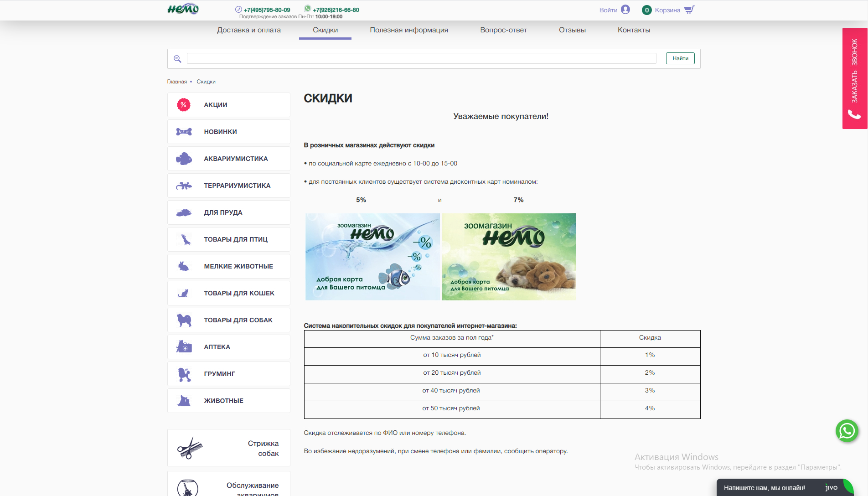Viewport: 868px width, 496px height.
Task: Open the lizard icon for Террариумистика
Action: pos(184,186)
